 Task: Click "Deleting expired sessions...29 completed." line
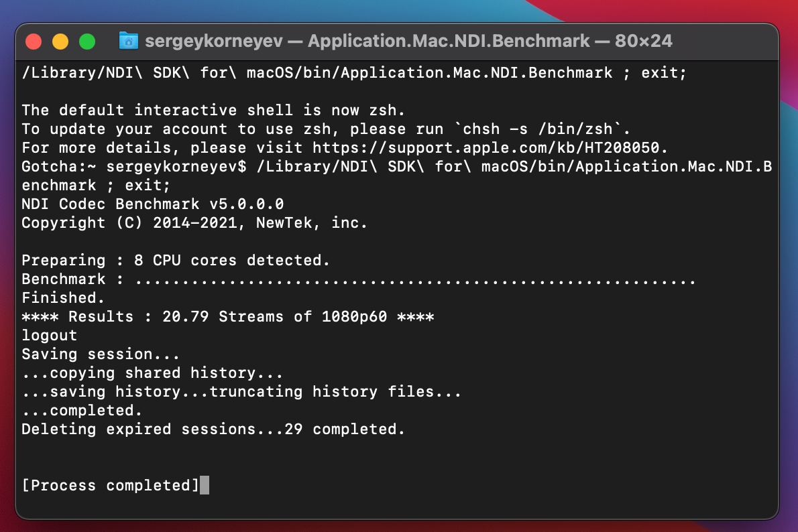point(213,429)
